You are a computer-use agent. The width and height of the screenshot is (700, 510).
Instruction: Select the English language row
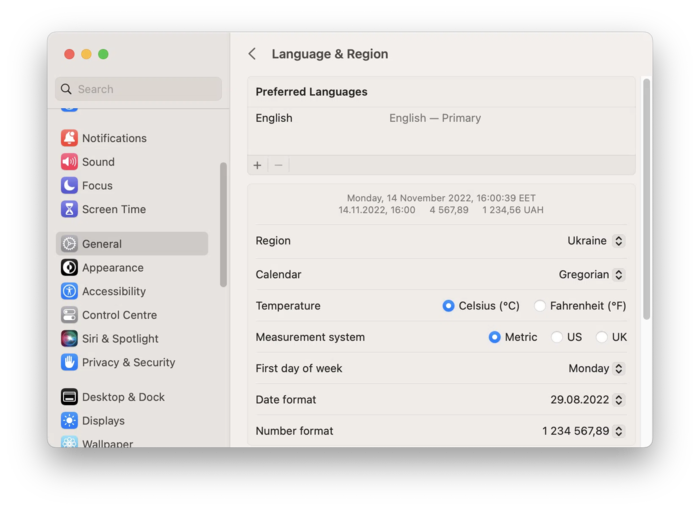pos(441,118)
